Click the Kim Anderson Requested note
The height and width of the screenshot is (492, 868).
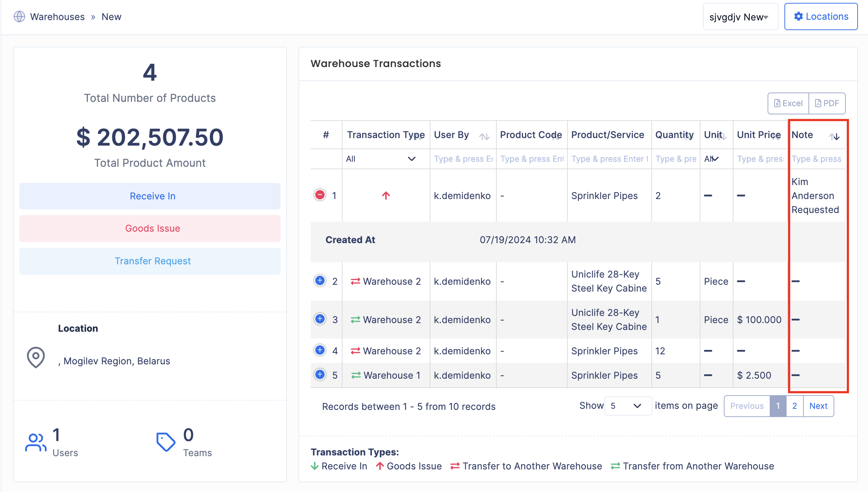click(x=815, y=196)
